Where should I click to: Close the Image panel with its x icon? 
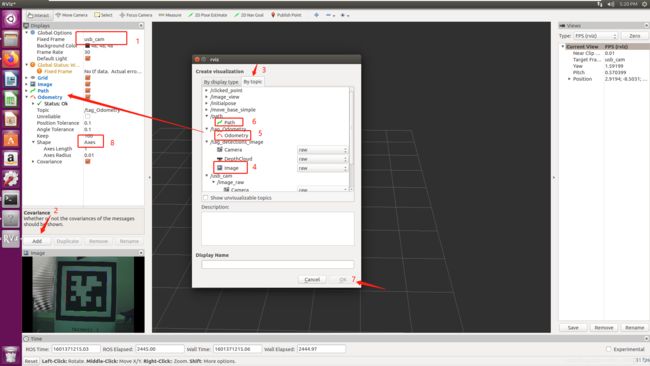click(141, 253)
